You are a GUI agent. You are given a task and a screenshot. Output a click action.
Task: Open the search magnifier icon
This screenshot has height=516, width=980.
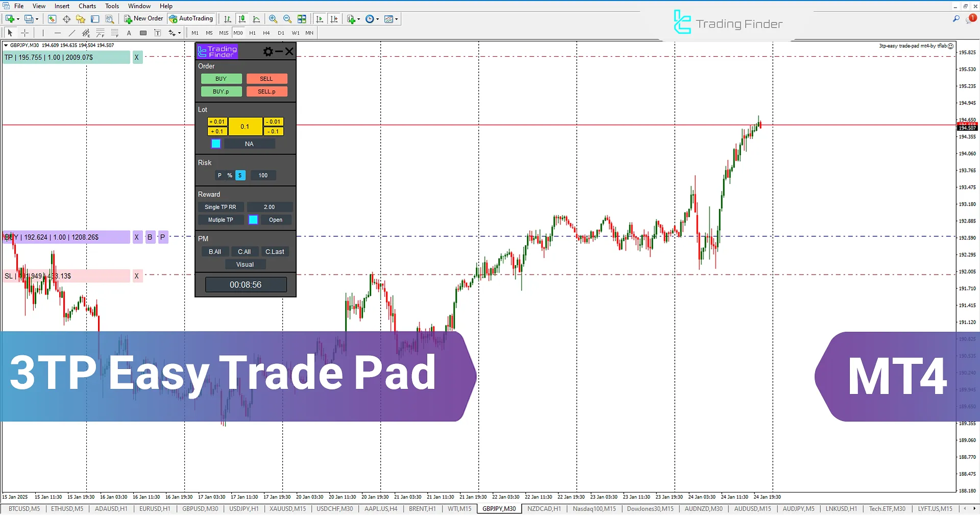(x=956, y=19)
